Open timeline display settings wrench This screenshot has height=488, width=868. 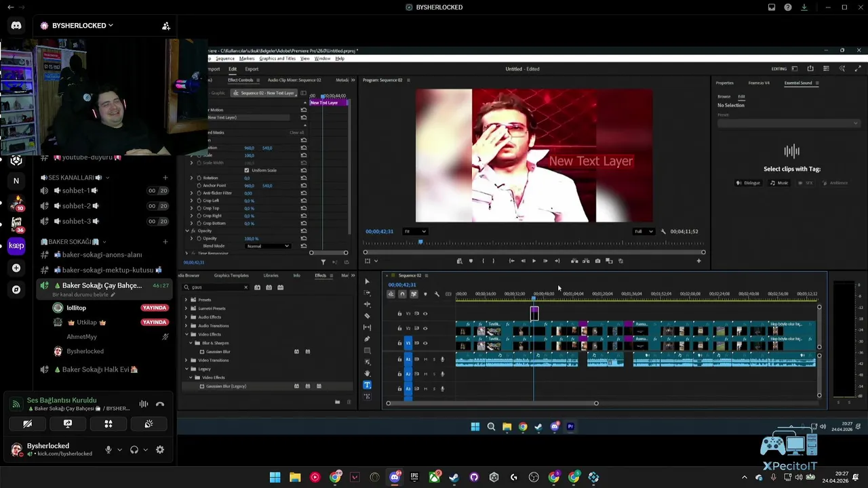pyautogui.click(x=437, y=294)
